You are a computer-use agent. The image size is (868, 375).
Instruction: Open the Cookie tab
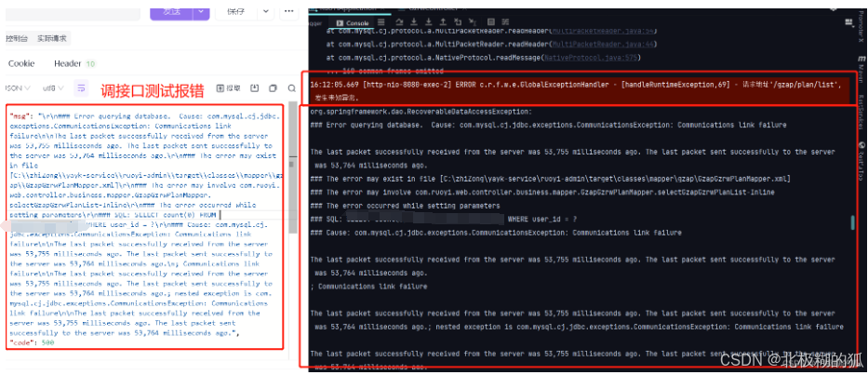(21, 63)
